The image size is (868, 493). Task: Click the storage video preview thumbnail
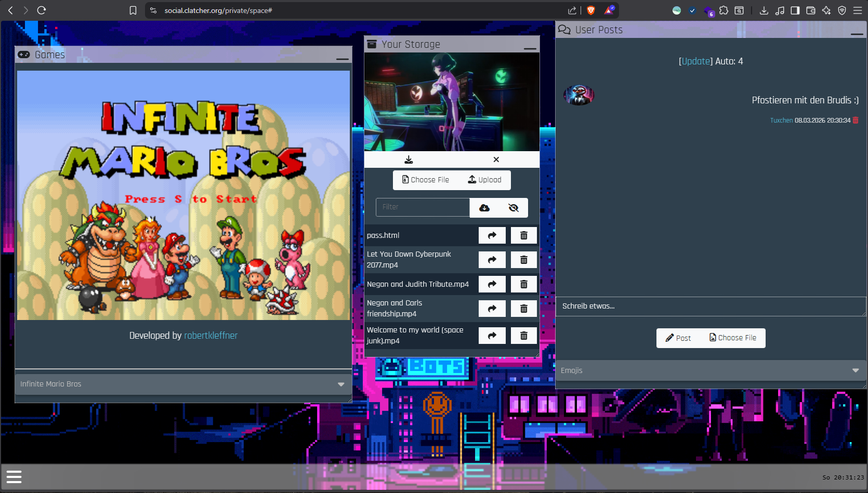[x=452, y=102]
